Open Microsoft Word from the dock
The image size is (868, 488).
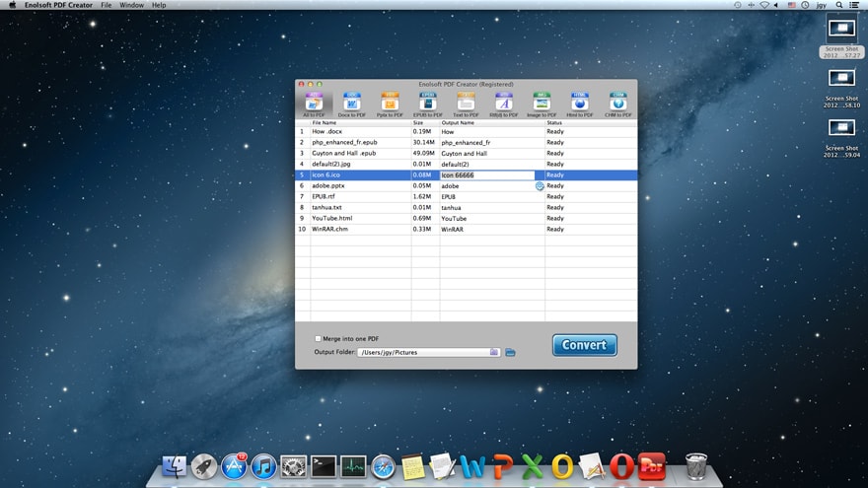tap(471, 466)
